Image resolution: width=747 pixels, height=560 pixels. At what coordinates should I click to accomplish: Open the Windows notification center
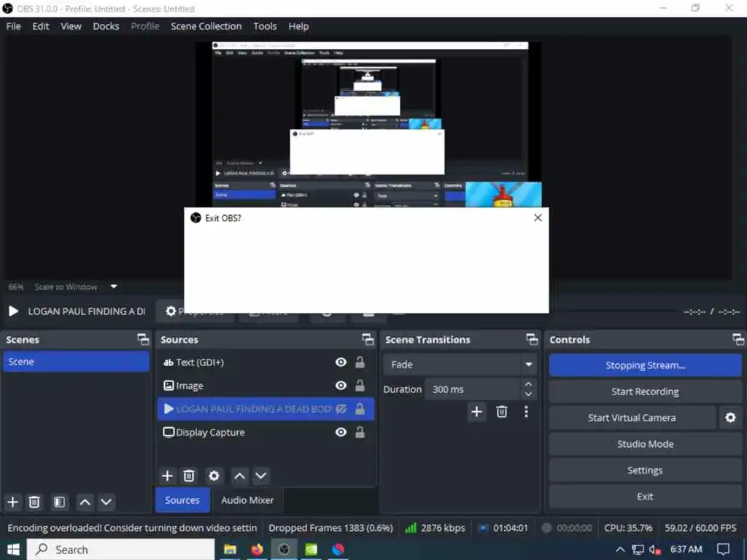[x=723, y=550]
